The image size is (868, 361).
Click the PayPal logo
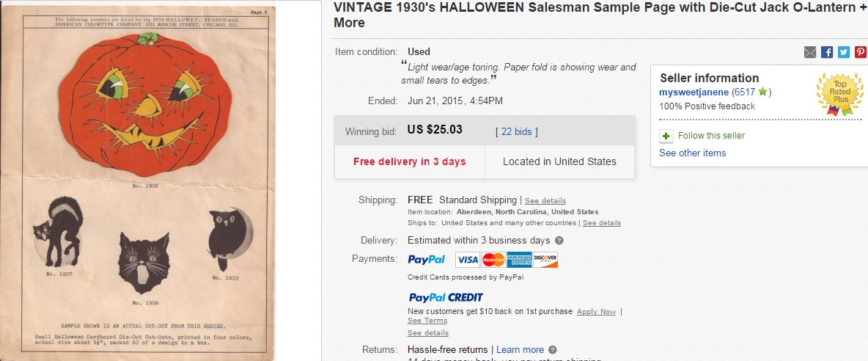pos(426,259)
